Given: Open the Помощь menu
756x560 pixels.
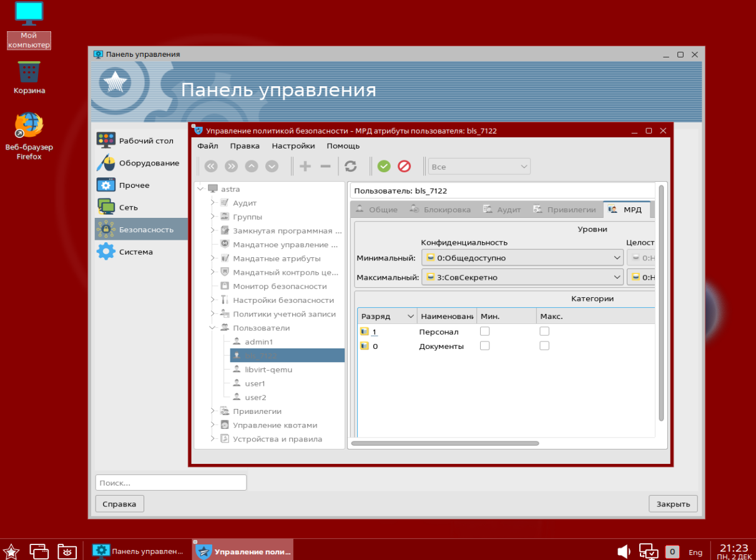Looking at the screenshot, I should coord(343,146).
